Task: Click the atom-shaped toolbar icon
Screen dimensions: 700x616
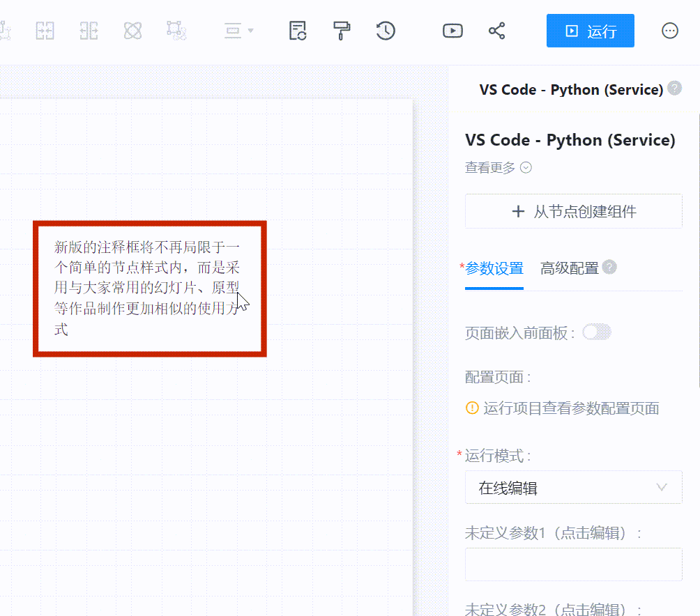Action: point(132,31)
